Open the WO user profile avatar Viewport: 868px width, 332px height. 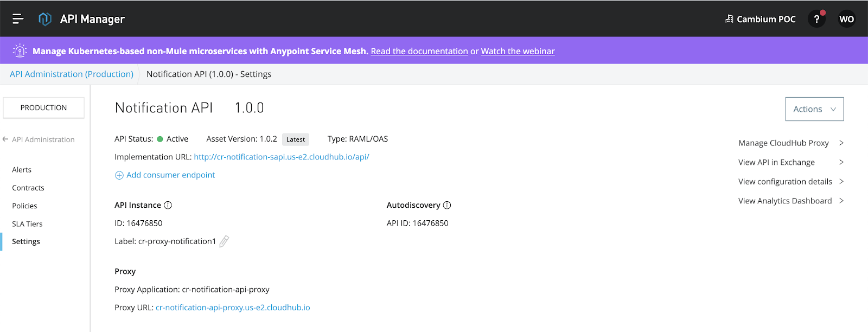point(846,19)
